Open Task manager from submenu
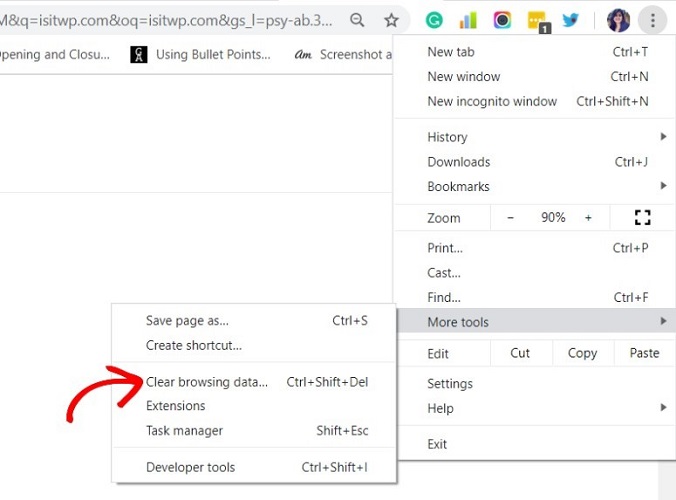This screenshot has width=676, height=500. (x=254, y=431)
